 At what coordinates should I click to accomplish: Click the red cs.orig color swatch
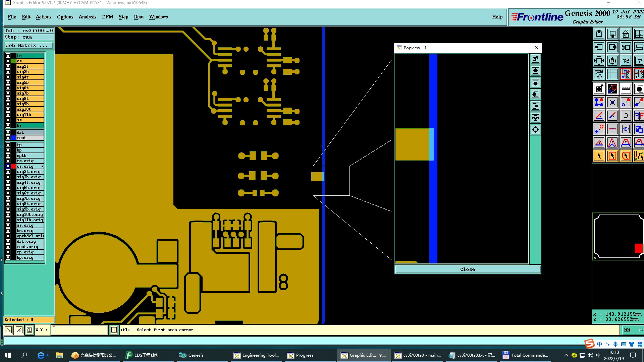(13, 166)
